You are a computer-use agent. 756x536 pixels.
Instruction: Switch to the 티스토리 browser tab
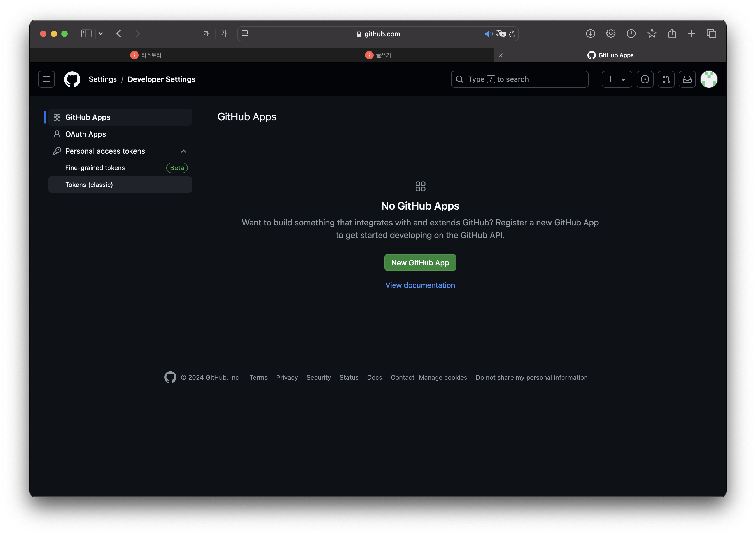146,55
